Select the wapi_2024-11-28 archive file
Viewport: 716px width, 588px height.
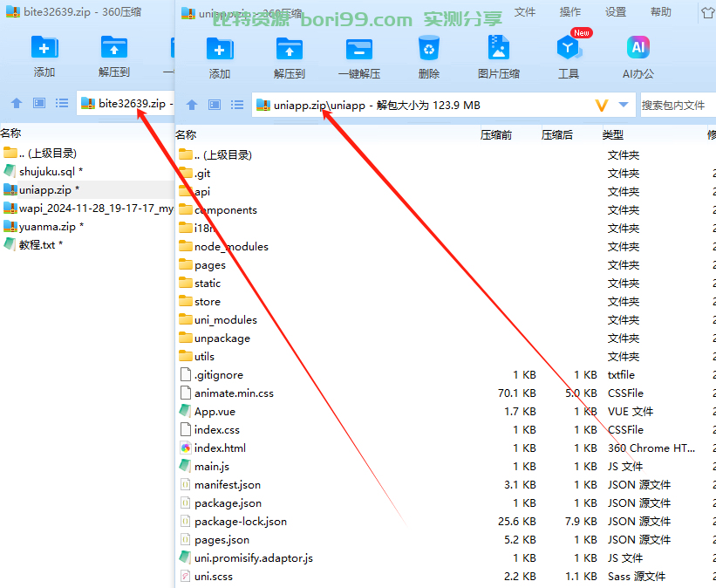click(x=87, y=208)
